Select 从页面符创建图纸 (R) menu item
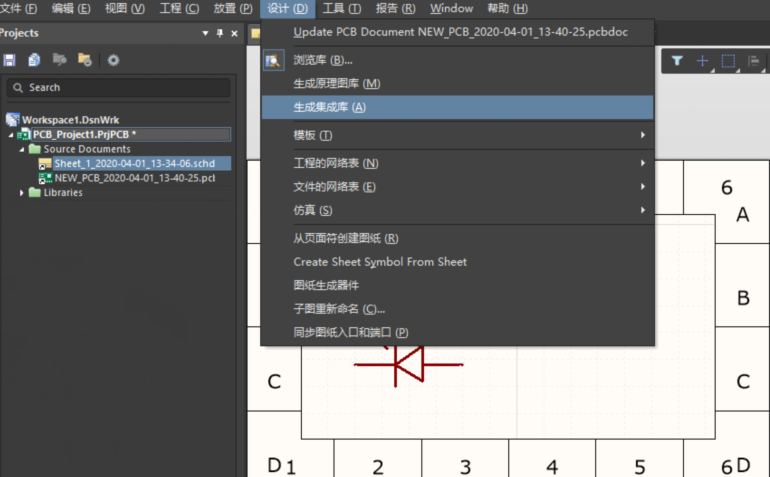 pos(458,238)
